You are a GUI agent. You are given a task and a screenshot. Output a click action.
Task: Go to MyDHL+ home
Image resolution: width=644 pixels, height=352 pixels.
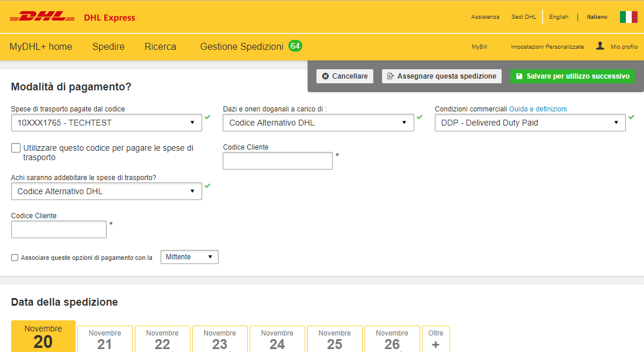coord(40,46)
